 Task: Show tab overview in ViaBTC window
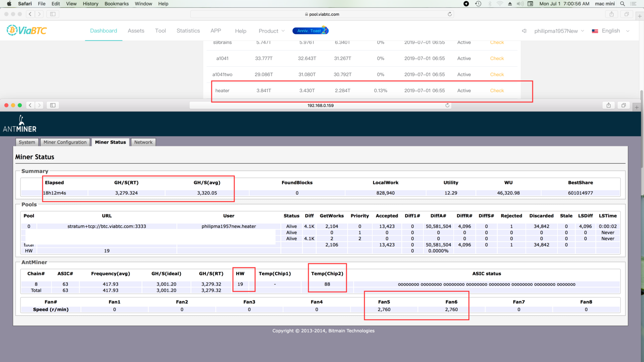click(626, 14)
